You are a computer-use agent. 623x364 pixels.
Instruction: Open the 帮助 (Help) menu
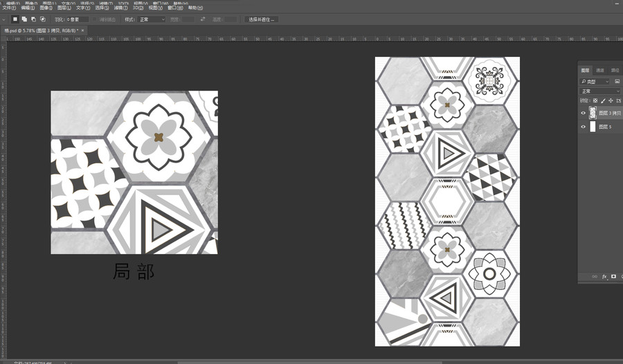195,8
